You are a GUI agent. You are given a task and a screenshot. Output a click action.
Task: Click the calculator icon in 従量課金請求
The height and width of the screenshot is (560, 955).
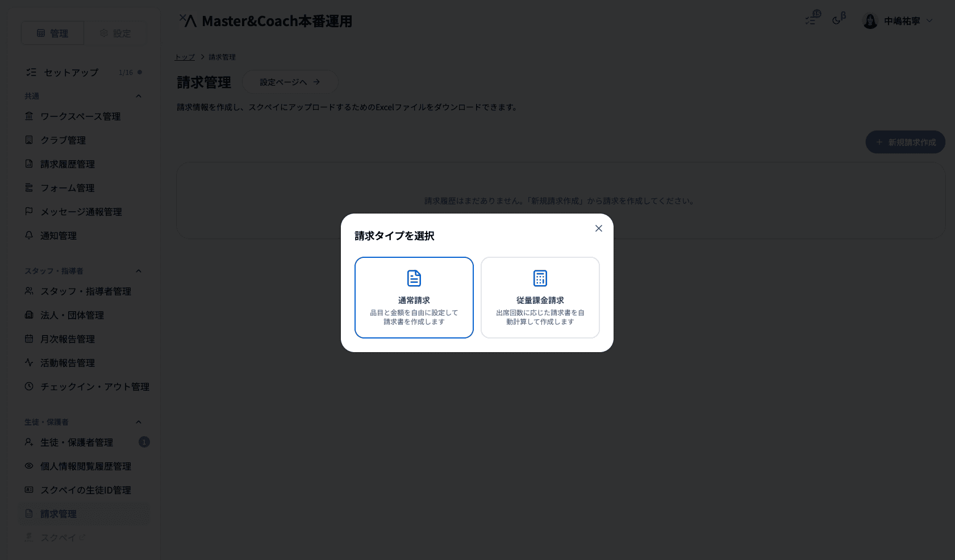(540, 278)
